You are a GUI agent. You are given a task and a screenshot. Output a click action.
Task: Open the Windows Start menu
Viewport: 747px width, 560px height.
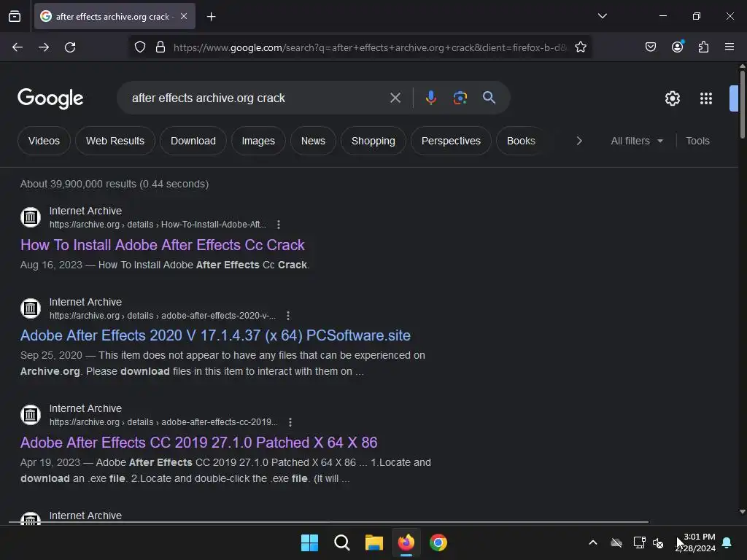[x=309, y=542]
